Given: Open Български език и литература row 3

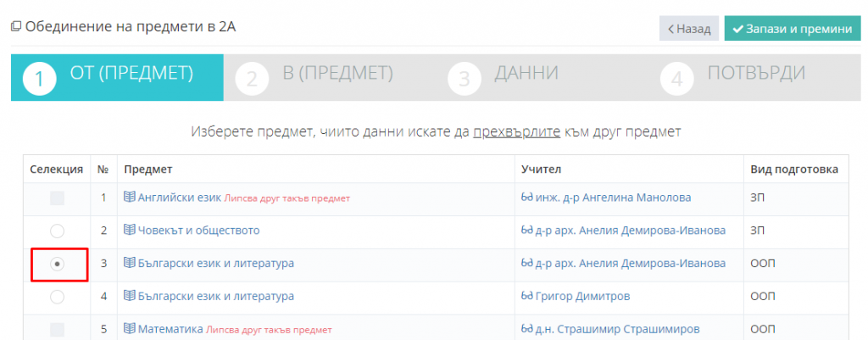Looking at the screenshot, I should coord(216,264).
